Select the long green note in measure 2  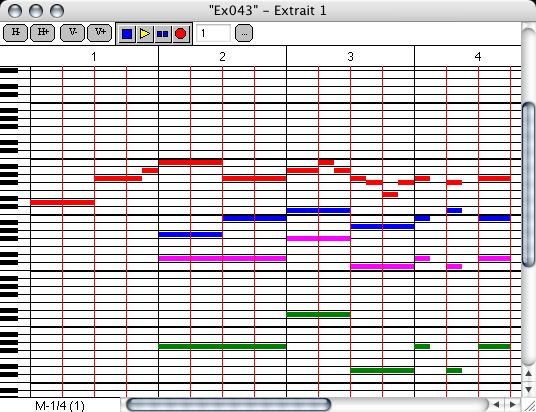pyautogui.click(x=223, y=346)
